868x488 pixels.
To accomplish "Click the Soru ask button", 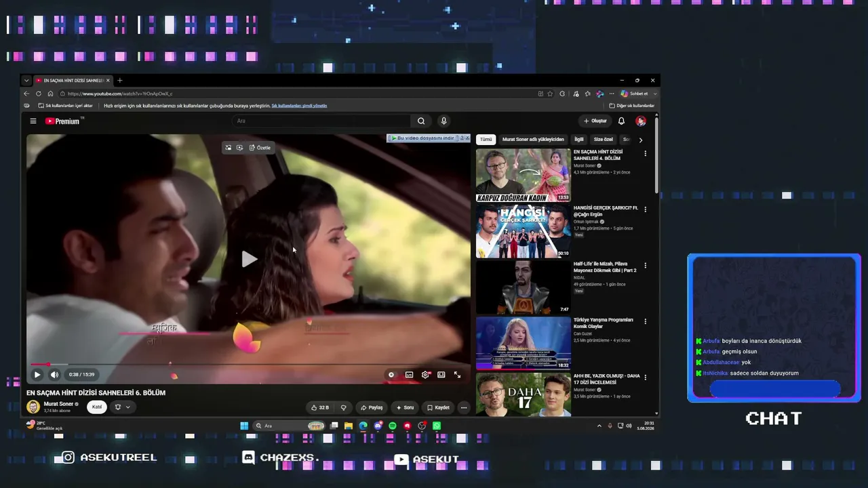I will (x=405, y=407).
